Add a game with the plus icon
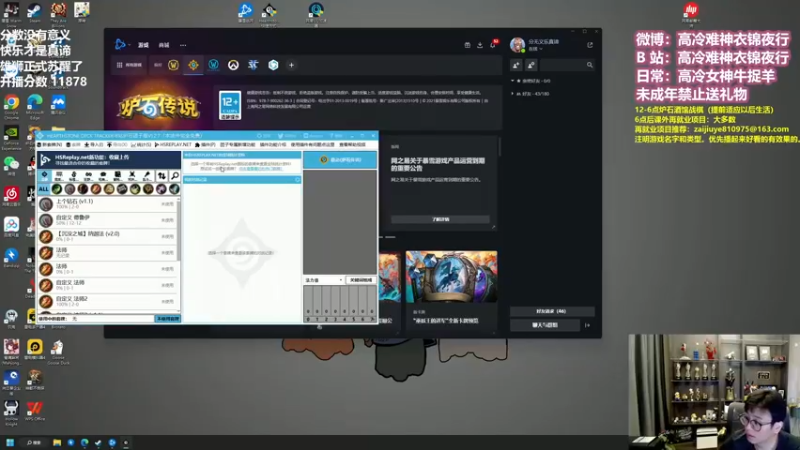The image size is (800, 450). click(x=291, y=65)
